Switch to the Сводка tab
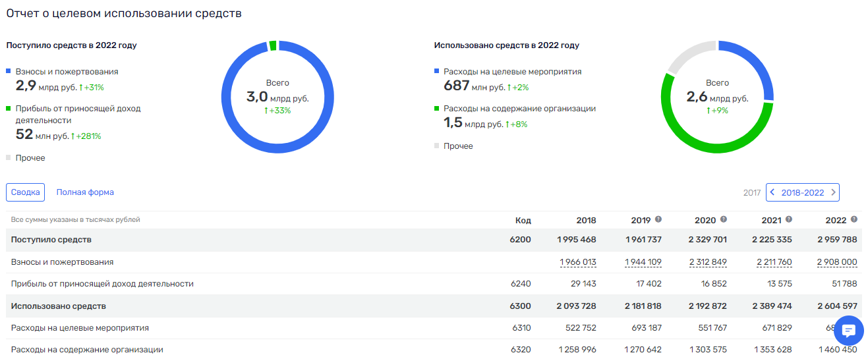The width and height of the screenshot is (868, 357). [25, 192]
